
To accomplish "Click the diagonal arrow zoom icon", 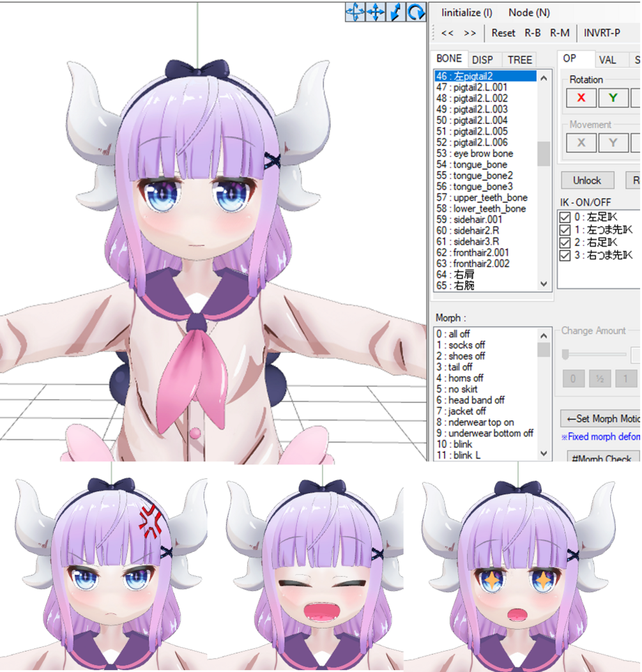I will point(395,11).
